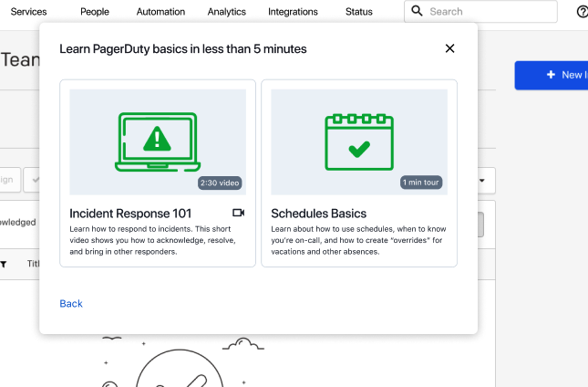This screenshot has width=588, height=387.
Task: Open the Integrations menu
Action: tap(293, 12)
